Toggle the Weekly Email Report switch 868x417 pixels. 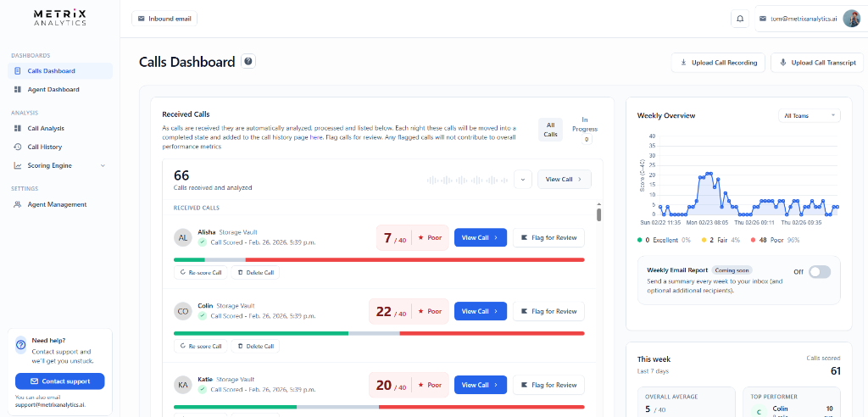[820, 272]
